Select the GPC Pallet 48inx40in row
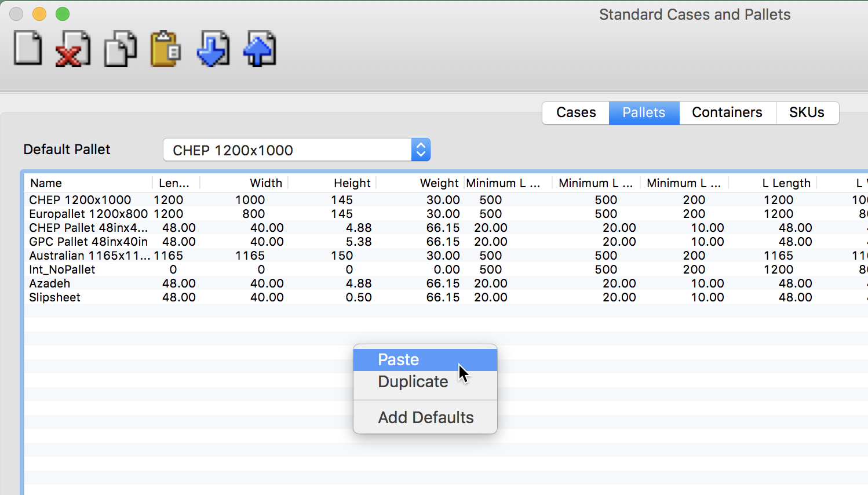The width and height of the screenshot is (868, 495). click(446, 242)
